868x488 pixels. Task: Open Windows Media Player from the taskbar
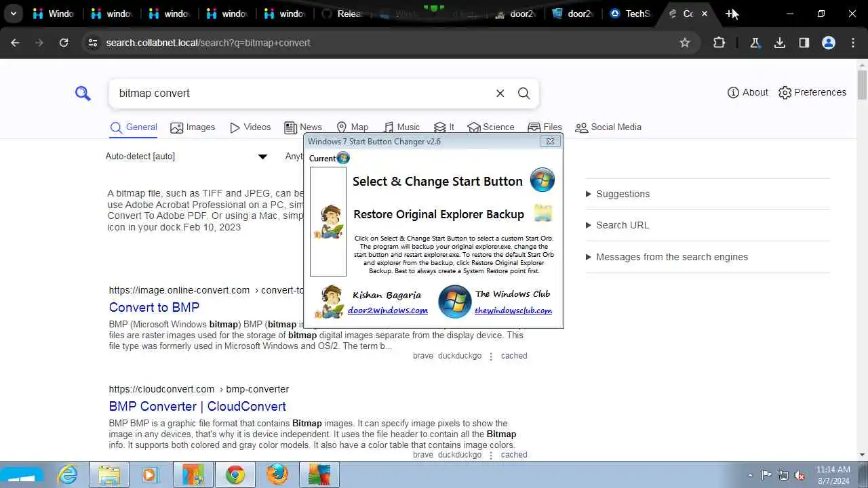150,474
